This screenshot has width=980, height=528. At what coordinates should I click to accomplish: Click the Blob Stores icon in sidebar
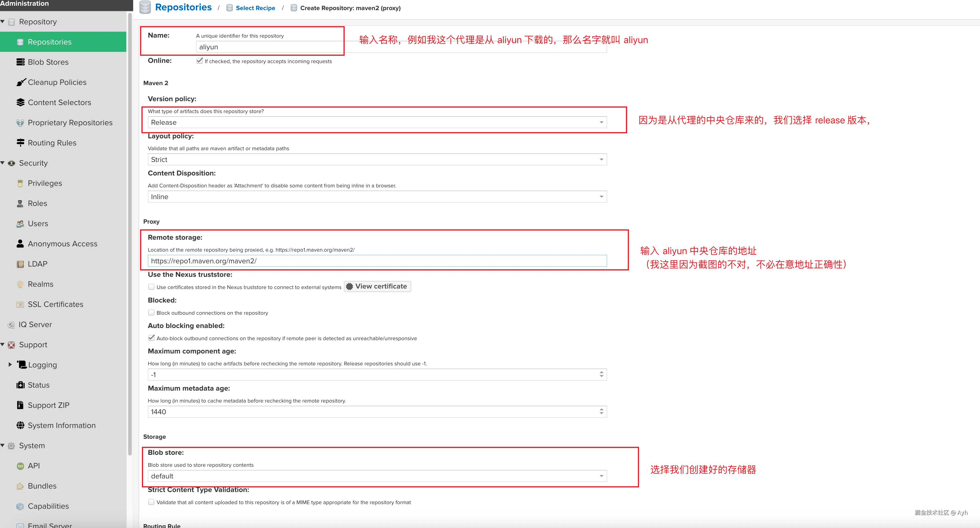pos(20,62)
